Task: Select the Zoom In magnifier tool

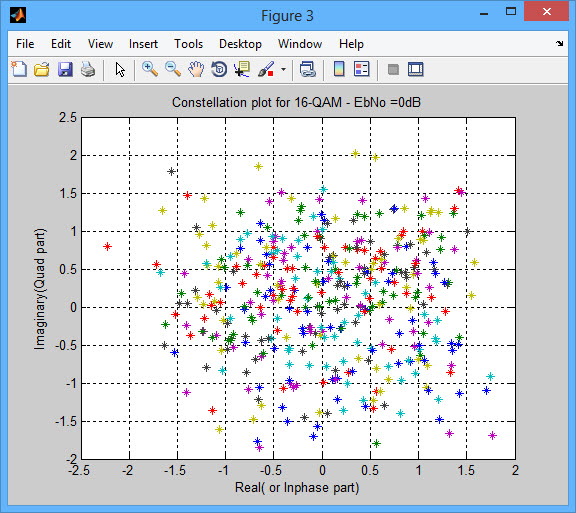Action: click(x=150, y=69)
